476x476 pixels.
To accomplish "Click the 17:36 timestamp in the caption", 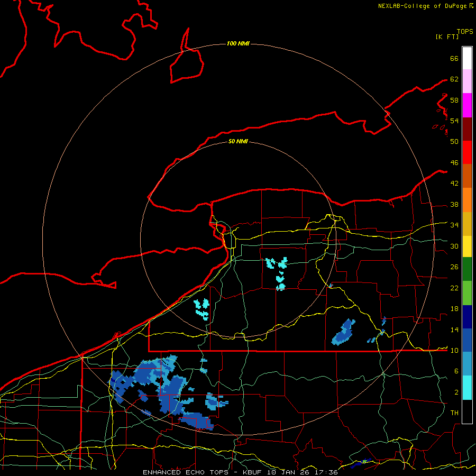I will pos(326,472).
